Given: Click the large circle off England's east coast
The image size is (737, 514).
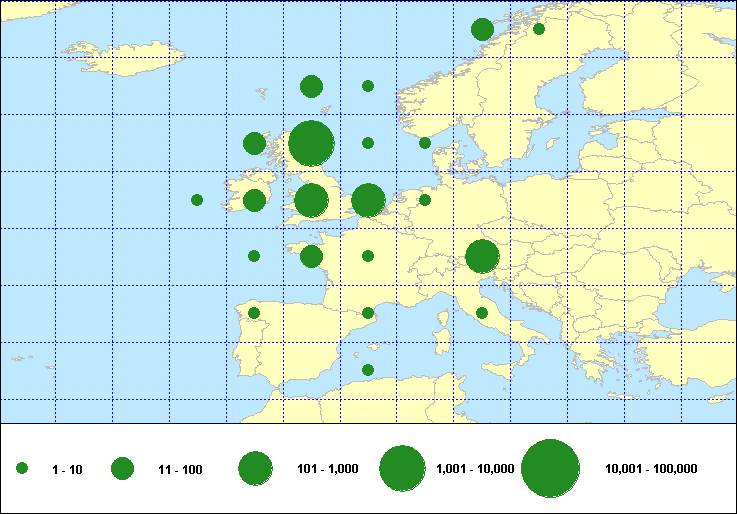Looking at the screenshot, I should tap(368, 200).
